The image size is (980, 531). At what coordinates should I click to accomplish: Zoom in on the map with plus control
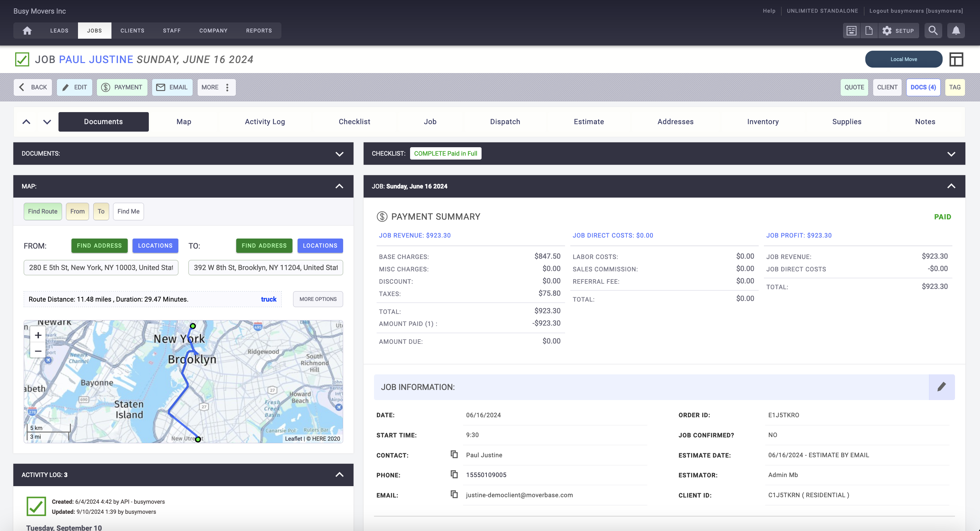38,335
